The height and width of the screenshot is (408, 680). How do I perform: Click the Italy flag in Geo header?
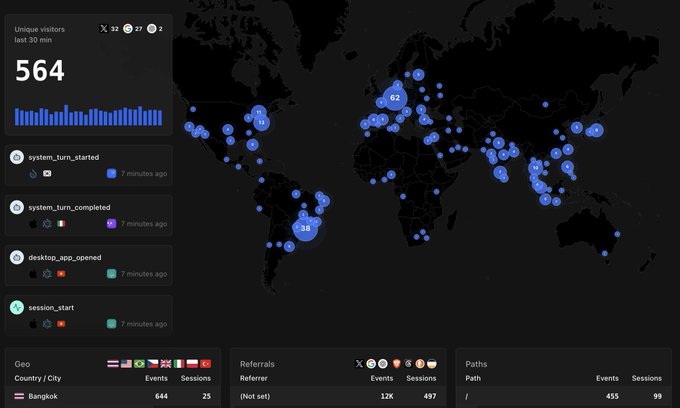pos(179,363)
